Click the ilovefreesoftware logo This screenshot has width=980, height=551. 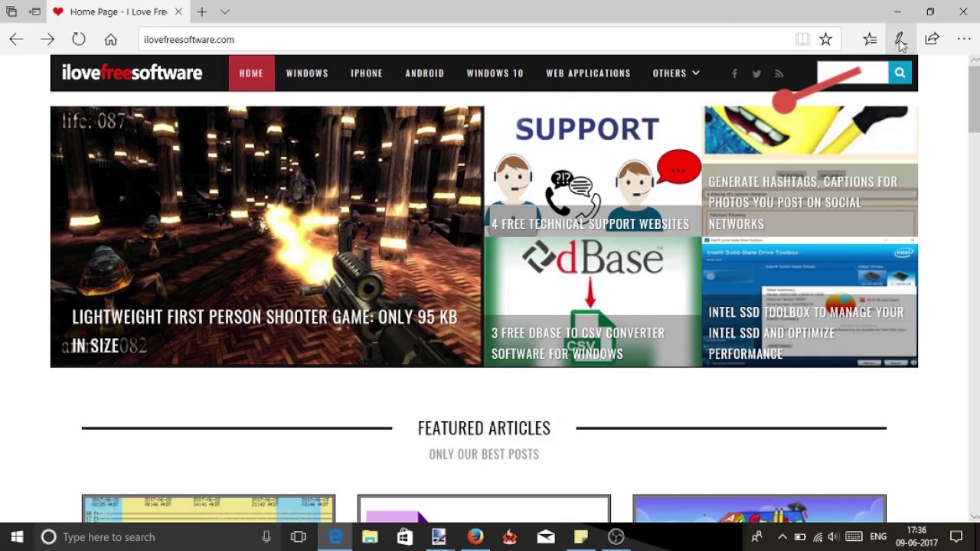pos(132,73)
